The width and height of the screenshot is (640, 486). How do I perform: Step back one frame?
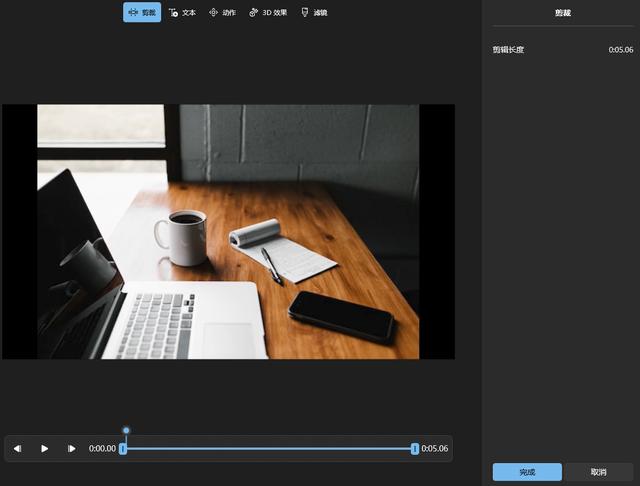(17, 448)
